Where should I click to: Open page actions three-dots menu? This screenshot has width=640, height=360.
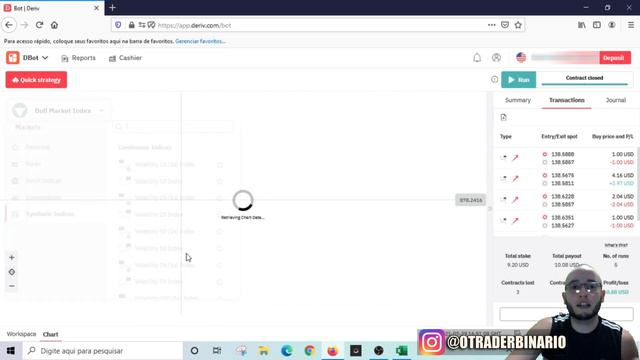[x=491, y=25]
